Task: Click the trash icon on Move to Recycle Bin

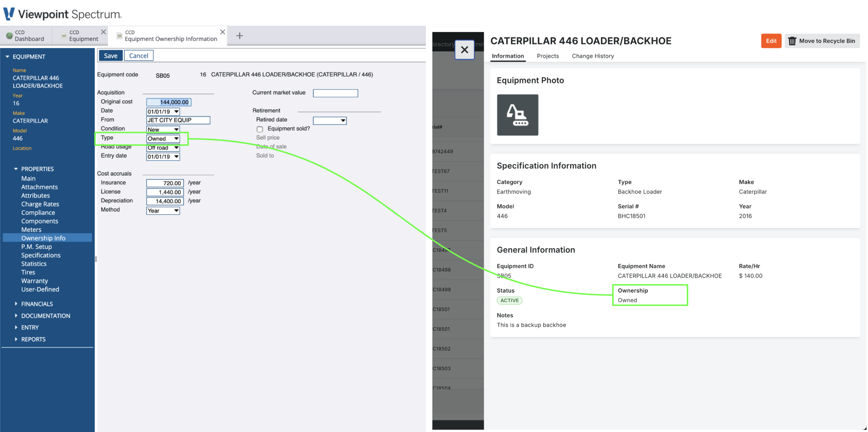Action: [792, 41]
